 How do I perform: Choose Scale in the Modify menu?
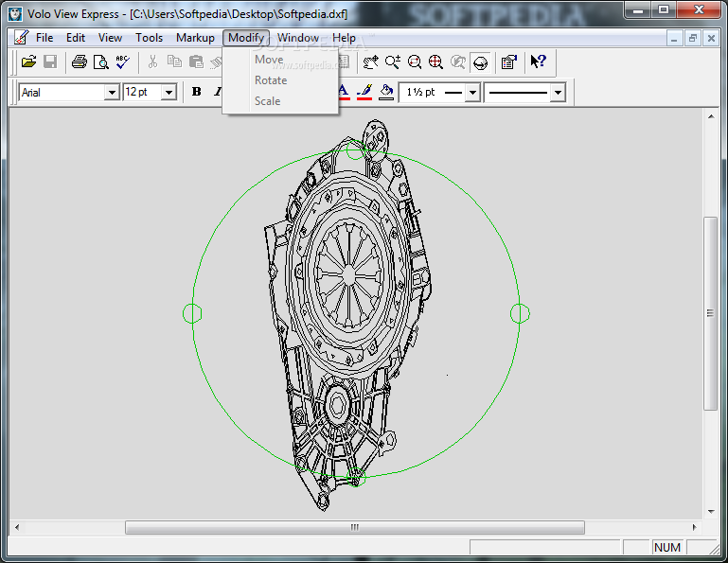280,101
